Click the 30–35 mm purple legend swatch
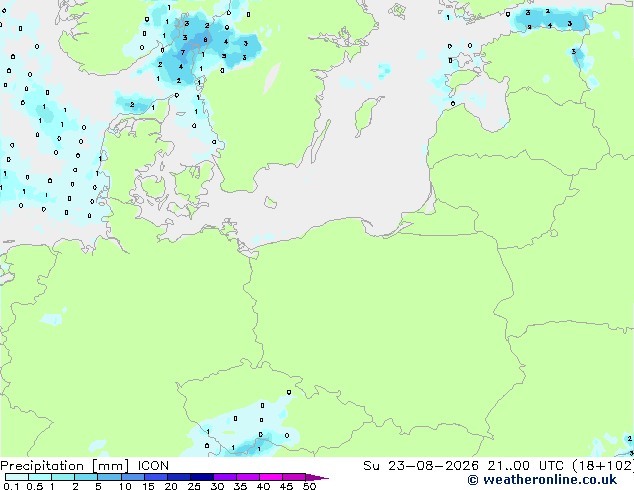This screenshot has height=490, width=634. [x=224, y=477]
